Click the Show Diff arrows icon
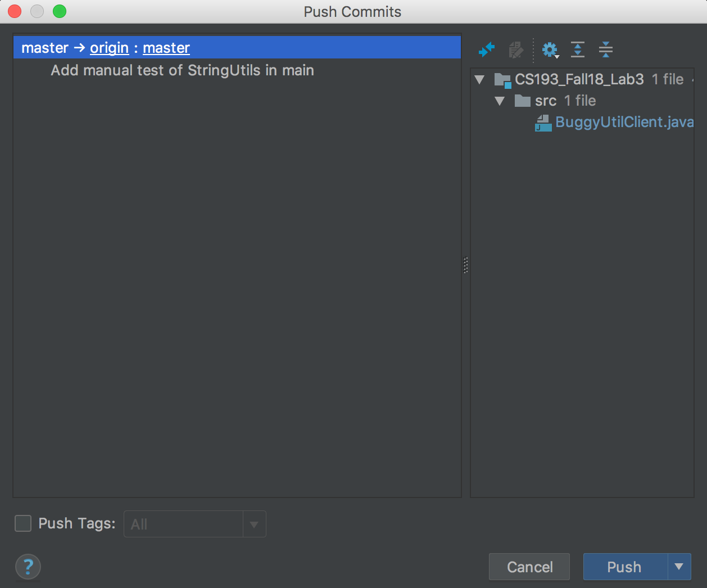The image size is (707, 588). 487,49
